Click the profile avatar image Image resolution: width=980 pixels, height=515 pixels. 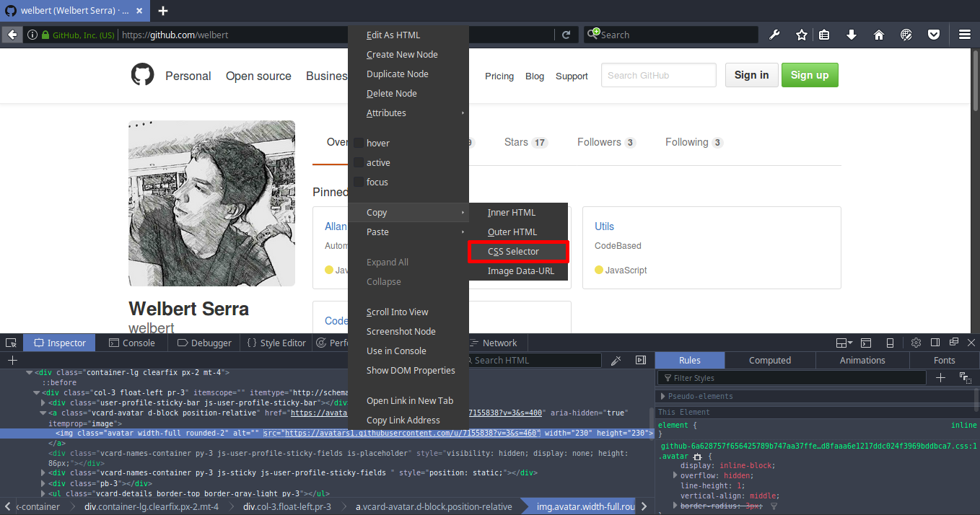point(211,203)
